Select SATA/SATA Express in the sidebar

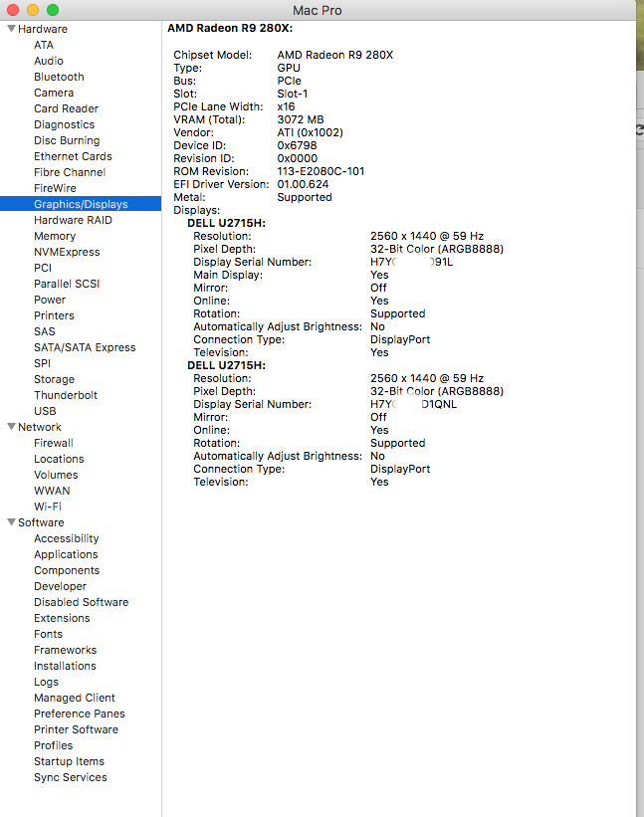[85, 347]
